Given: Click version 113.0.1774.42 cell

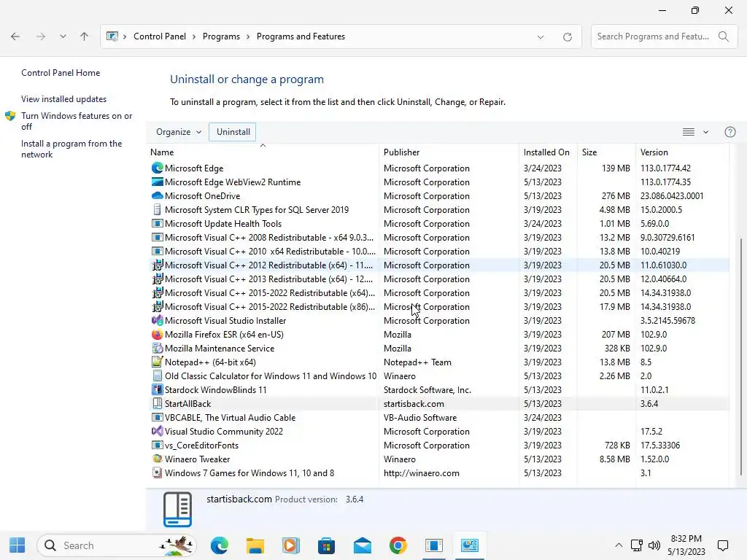Looking at the screenshot, I should [665, 168].
